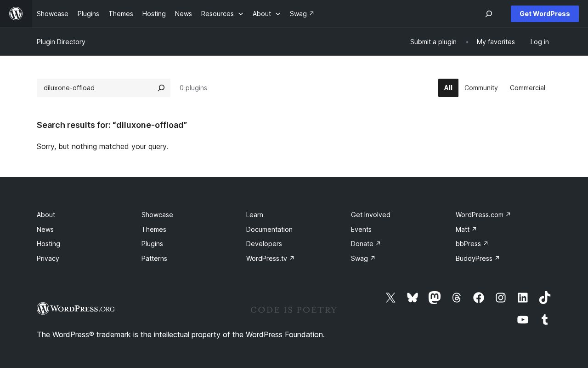Viewport: 588px width, 368px height.
Task: Expand the Resources dropdown menu
Action: point(222,14)
